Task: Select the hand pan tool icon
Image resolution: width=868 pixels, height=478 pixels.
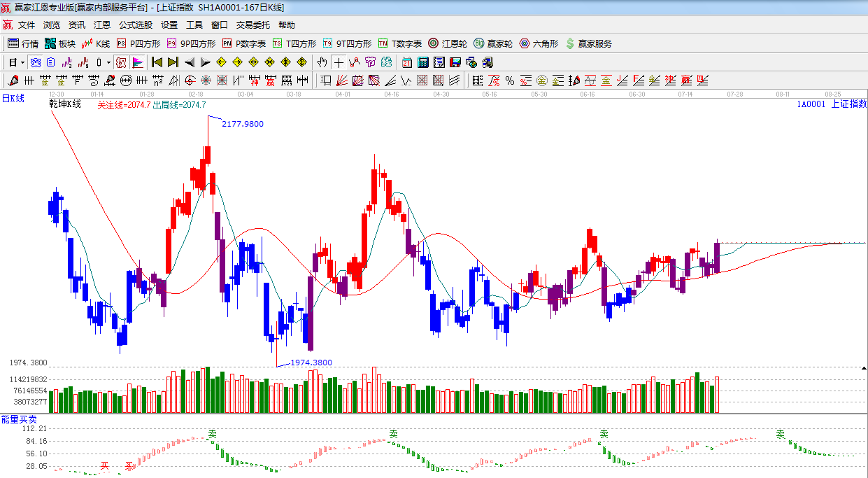Action: click(x=322, y=62)
